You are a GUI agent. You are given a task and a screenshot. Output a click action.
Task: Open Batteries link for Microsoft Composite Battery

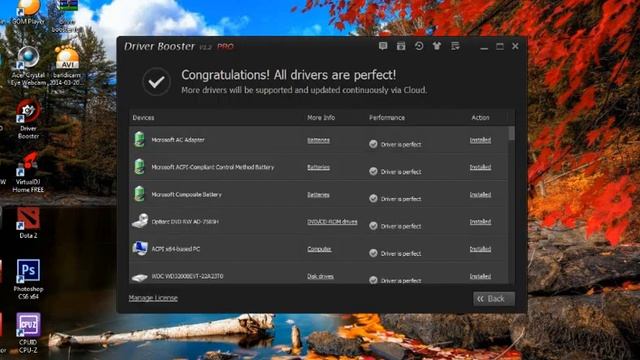[318, 195]
